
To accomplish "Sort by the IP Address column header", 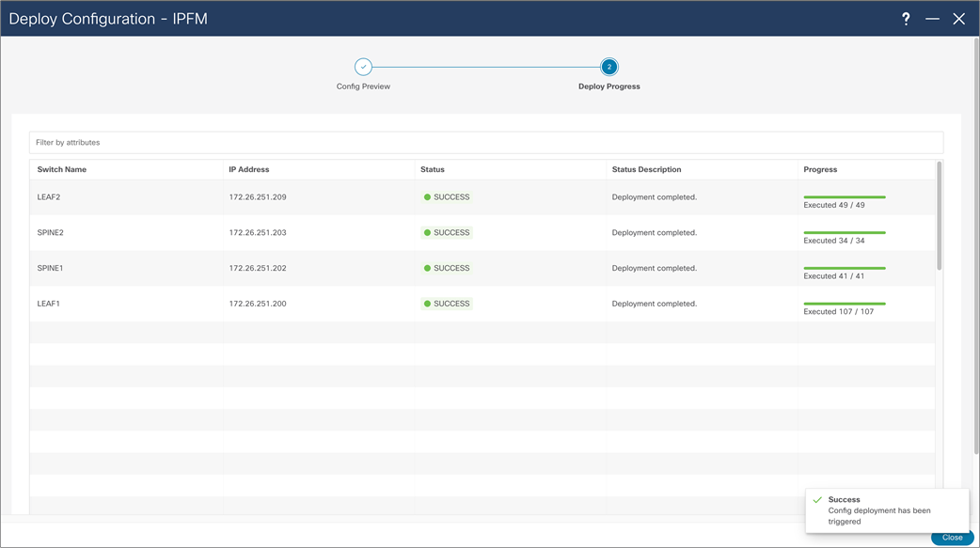I will click(248, 169).
